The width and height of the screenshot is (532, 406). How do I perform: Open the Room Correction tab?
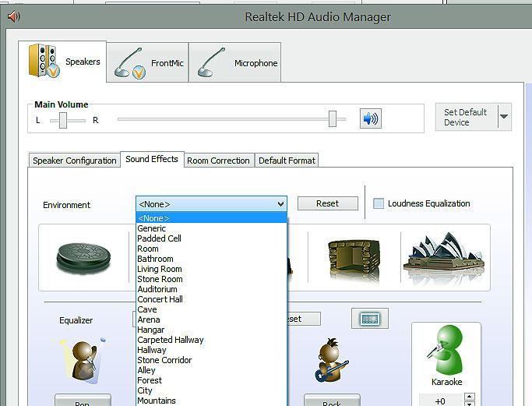tap(219, 161)
